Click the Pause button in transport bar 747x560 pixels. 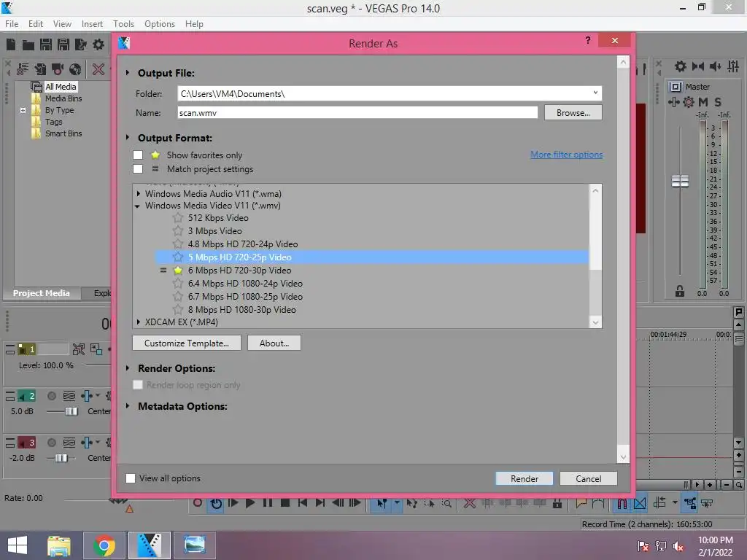268,503
